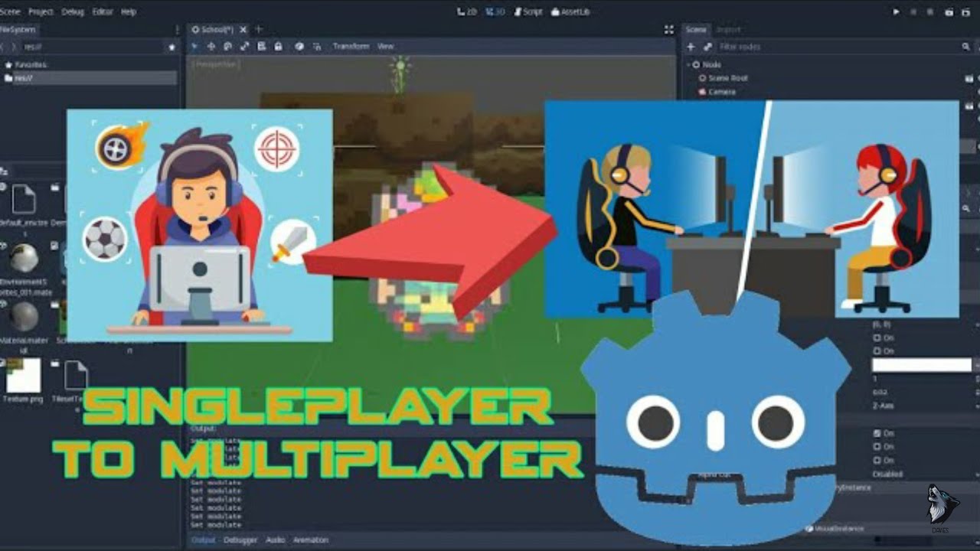Add a new scene tab with plus
The image size is (980, 551).
point(258,29)
